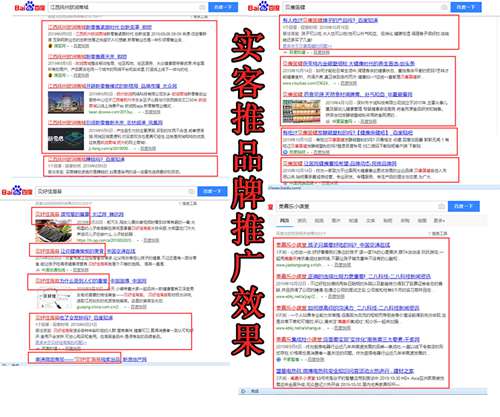Click the blue 百度一下 button in the lower-right panel
This screenshot has width=500, height=417.
coord(464,206)
